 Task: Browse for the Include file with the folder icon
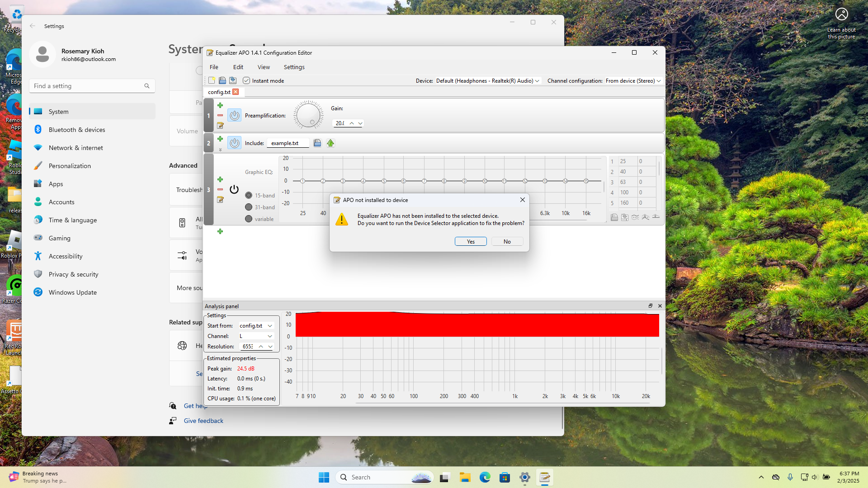click(x=317, y=143)
